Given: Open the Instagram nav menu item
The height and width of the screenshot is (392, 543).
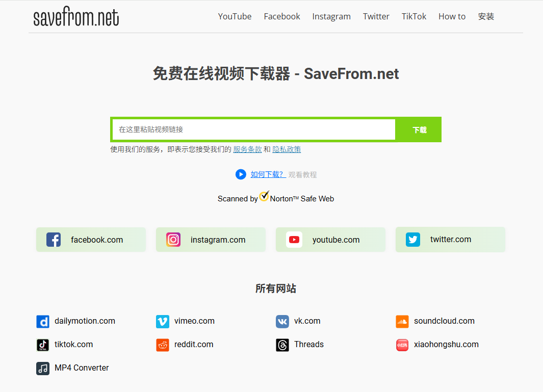Looking at the screenshot, I should coord(331,17).
